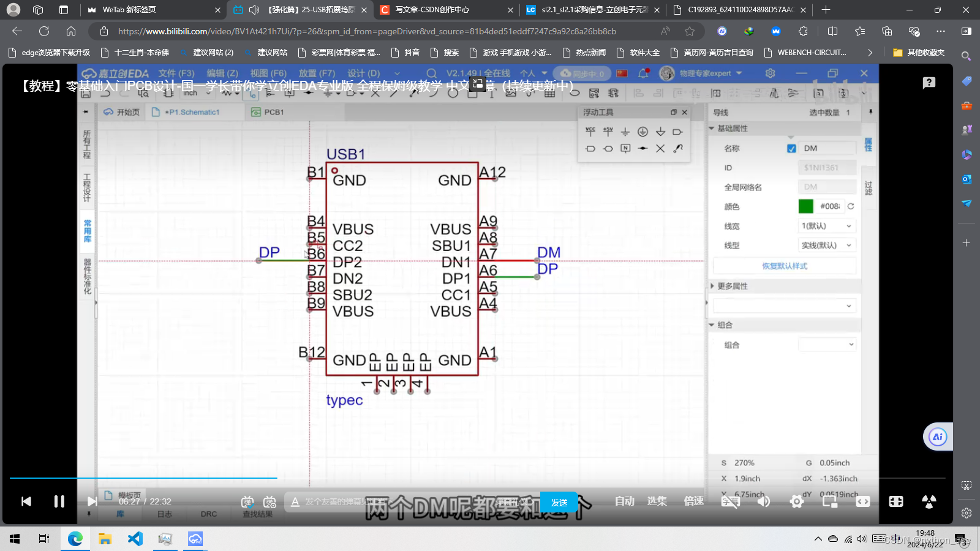Select the bidirectional net port tool
The image size is (980, 551).
pos(608,148)
